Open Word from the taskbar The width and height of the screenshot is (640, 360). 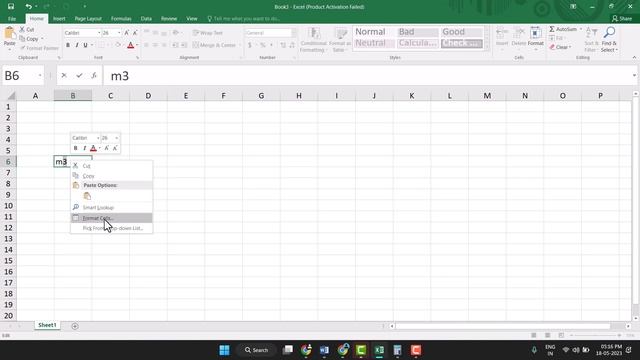click(x=324, y=350)
